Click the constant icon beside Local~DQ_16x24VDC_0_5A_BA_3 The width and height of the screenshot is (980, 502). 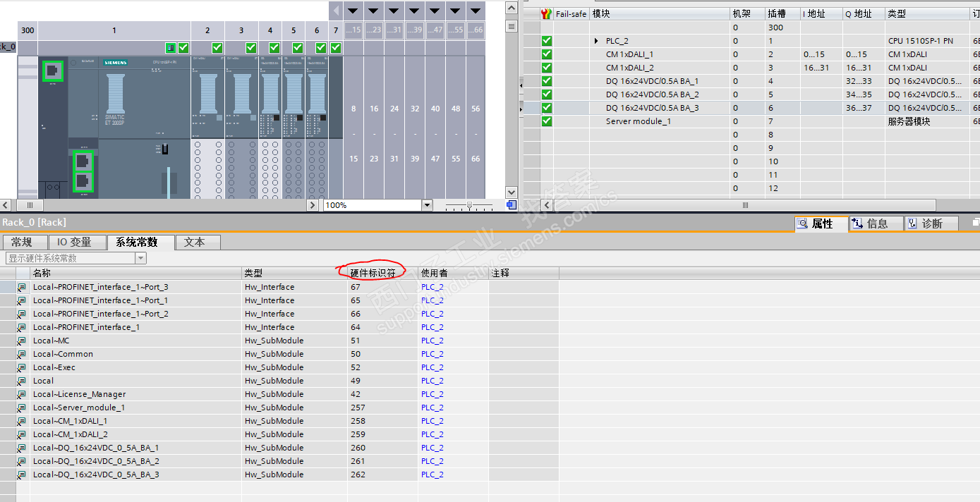point(22,475)
